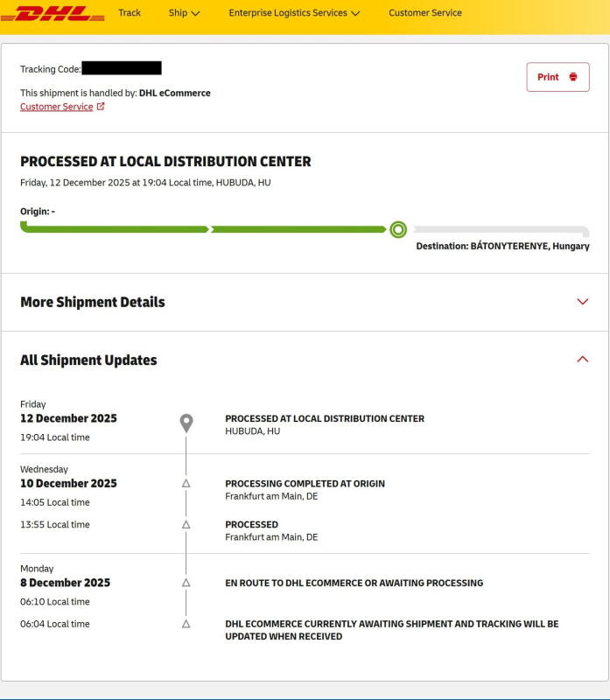The width and height of the screenshot is (610, 700).
Task: Open Customer Service in the top navigation
Action: (425, 13)
